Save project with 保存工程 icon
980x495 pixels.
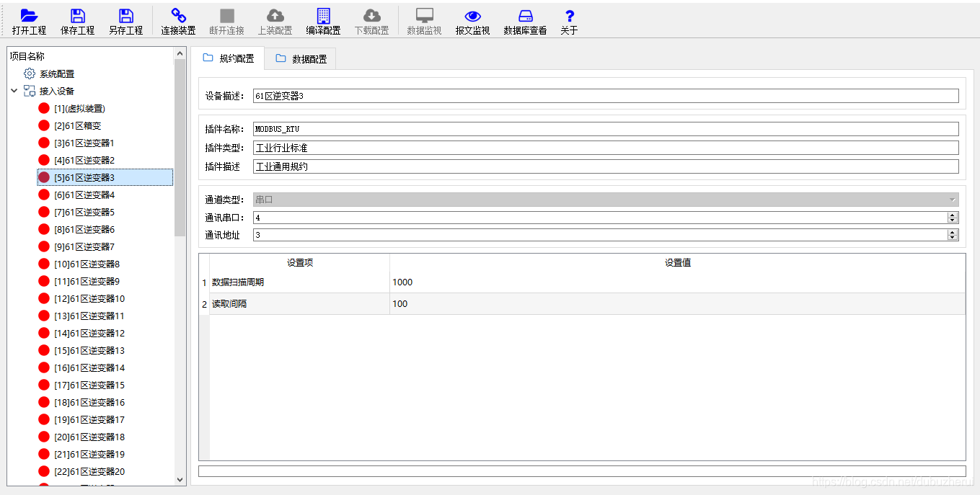tap(78, 15)
